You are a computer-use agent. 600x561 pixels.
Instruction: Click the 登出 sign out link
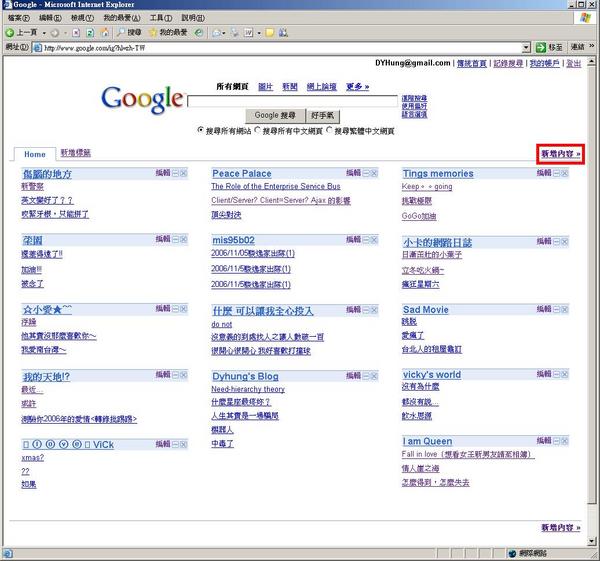tap(573, 63)
